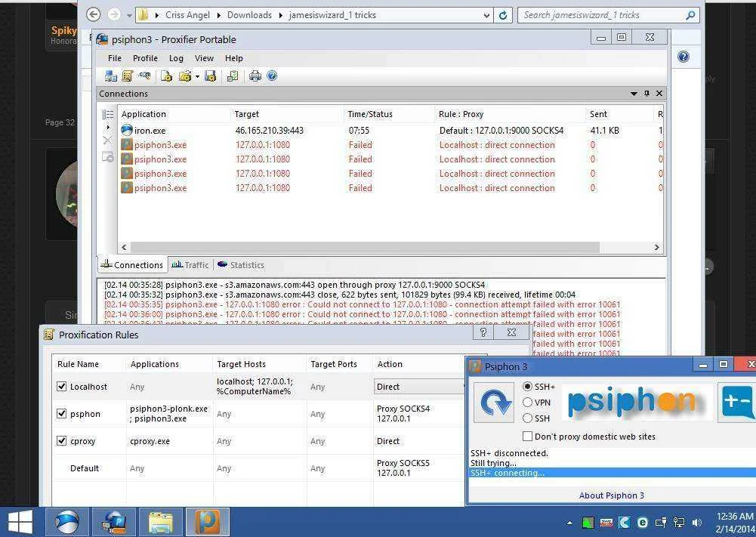
Task: Uncheck the cproxy rule checkbox
Action: coord(62,440)
